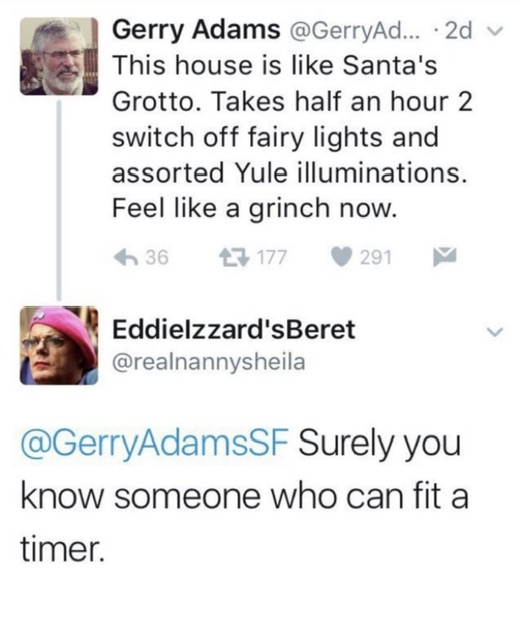Open the reply text about a timer
The image size is (520, 640).
244,495
